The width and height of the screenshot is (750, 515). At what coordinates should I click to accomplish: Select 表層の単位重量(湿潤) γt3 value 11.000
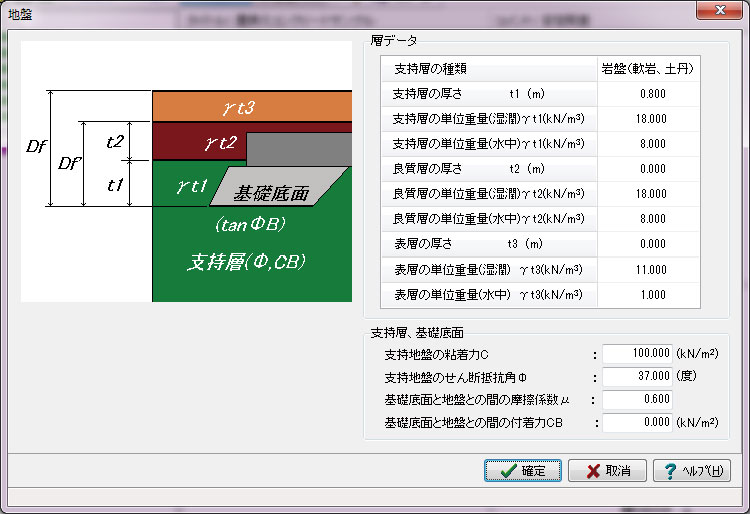[x=649, y=270]
